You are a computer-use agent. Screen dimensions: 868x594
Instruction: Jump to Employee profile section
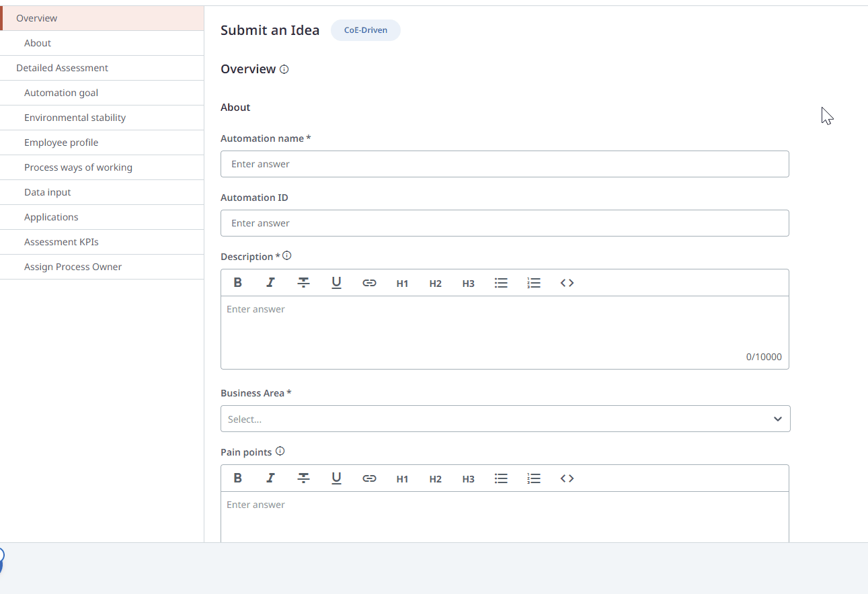point(102,142)
